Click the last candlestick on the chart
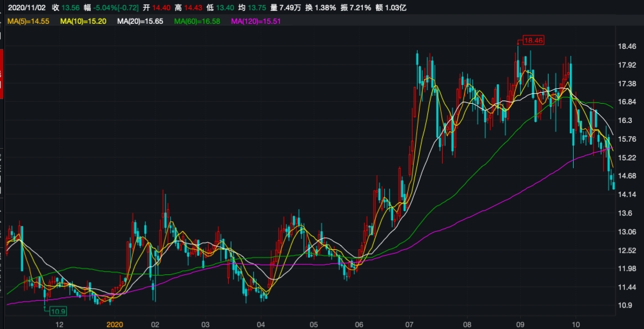Image resolution: width=644 pixels, height=329 pixels. [613, 185]
